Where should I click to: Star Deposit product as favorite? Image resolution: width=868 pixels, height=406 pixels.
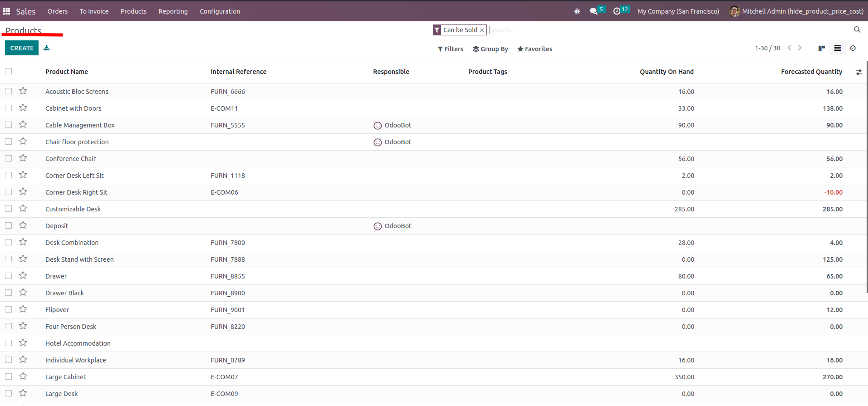(x=23, y=225)
